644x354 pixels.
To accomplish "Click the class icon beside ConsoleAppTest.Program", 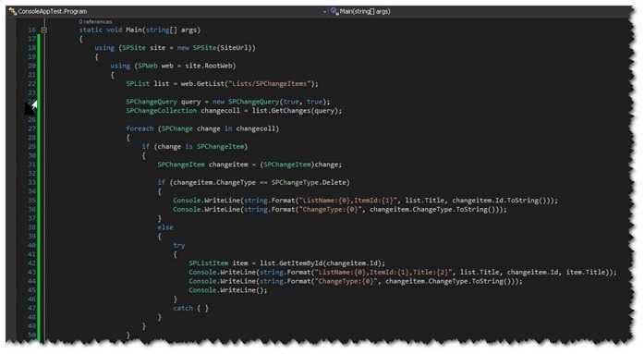I will [x=13, y=11].
